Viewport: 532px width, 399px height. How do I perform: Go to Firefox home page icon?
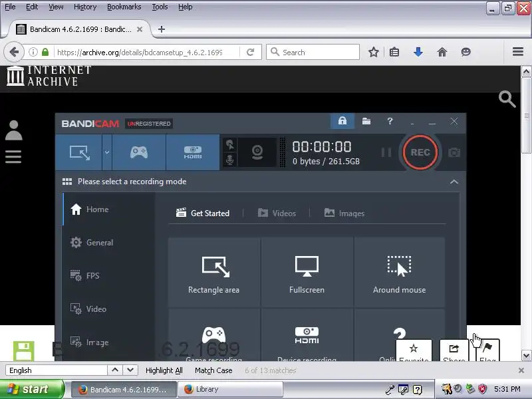[x=442, y=53]
